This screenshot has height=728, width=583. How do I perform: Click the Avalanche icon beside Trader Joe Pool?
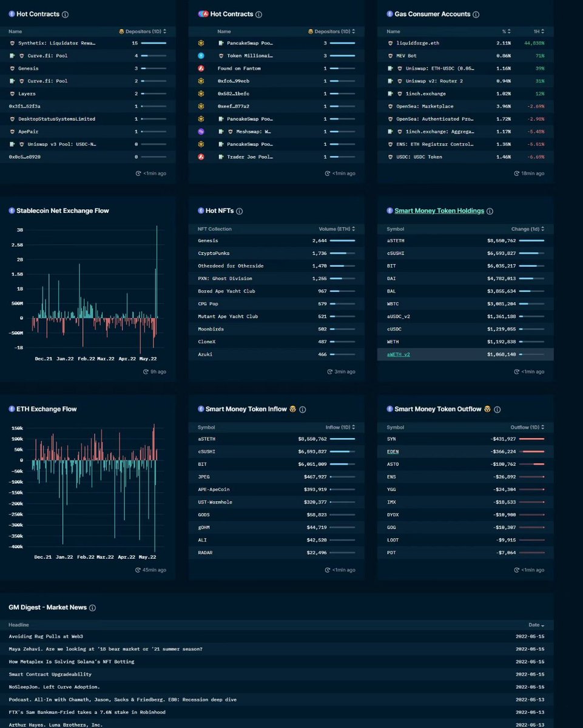[201, 157]
